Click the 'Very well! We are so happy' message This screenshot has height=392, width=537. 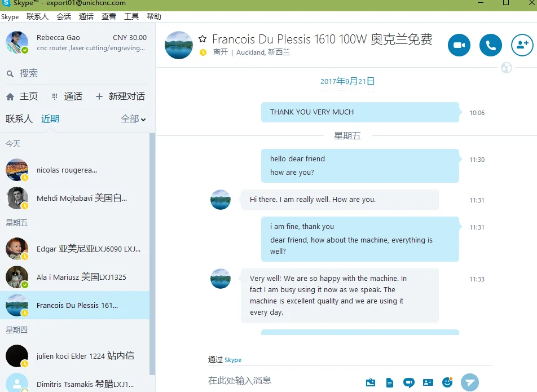click(340, 296)
